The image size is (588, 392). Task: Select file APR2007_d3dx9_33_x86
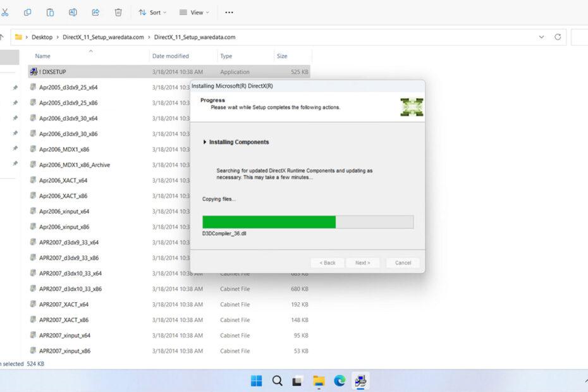tap(69, 258)
